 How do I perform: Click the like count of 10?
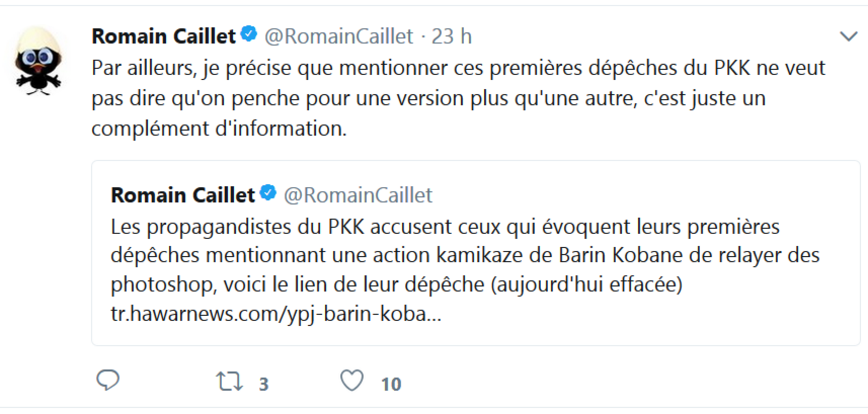coord(391,384)
